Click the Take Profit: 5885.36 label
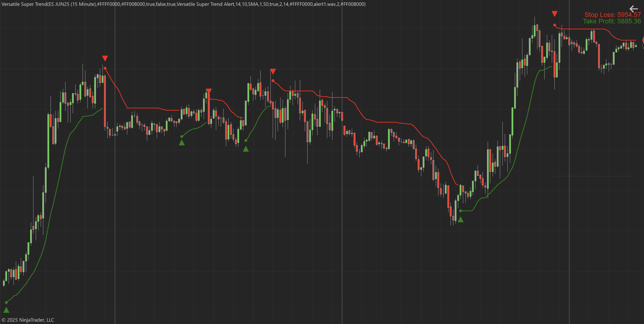Image resolution: width=644 pixels, height=324 pixels. [612, 21]
